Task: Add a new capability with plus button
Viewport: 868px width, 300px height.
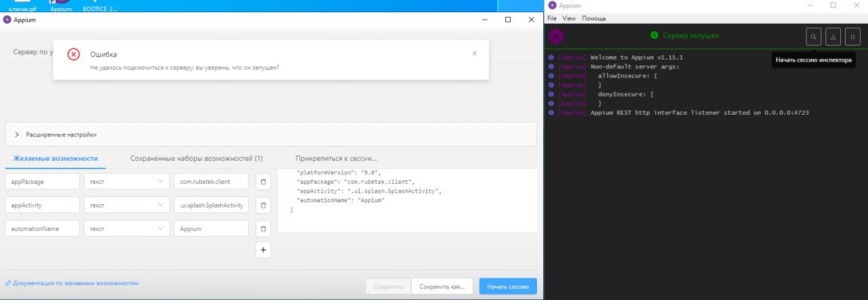Action: coord(263,250)
